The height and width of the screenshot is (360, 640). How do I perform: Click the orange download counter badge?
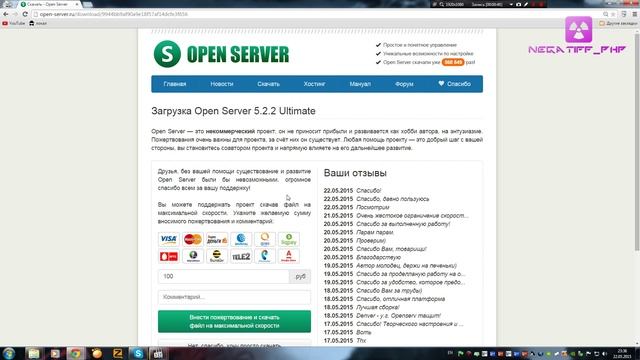(x=453, y=62)
